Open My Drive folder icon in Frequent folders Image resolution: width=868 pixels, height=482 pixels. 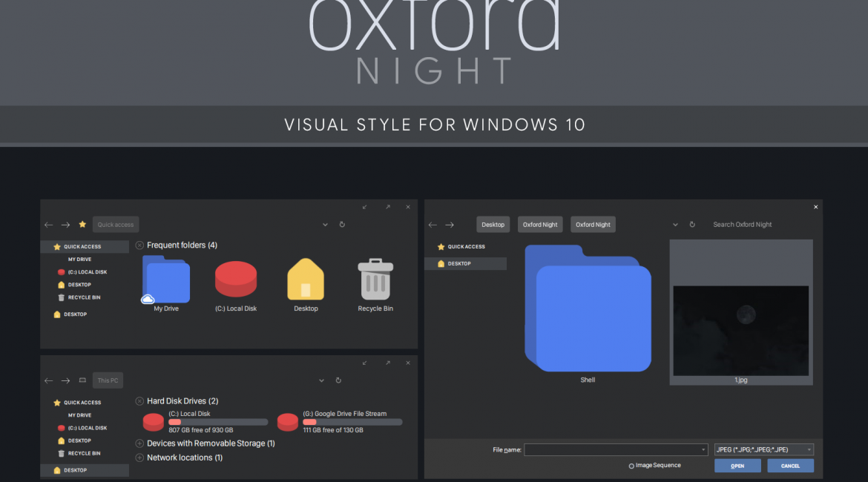click(166, 280)
